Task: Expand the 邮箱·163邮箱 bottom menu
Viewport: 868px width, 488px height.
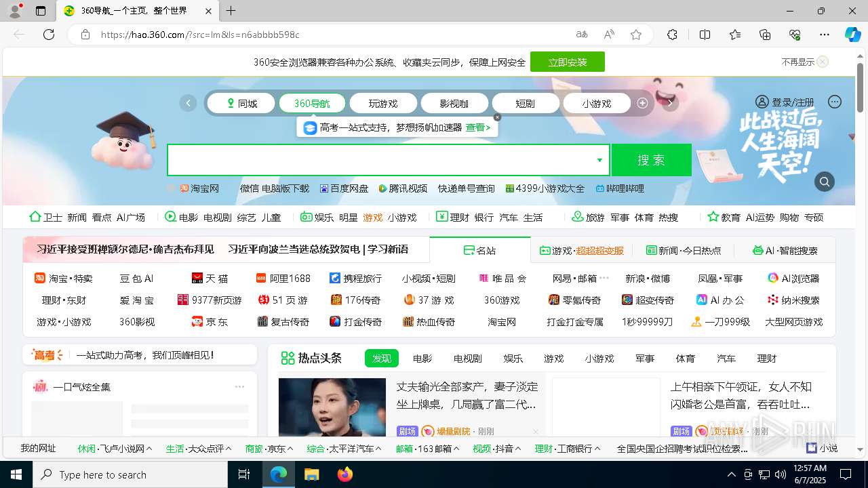Action: point(429,448)
